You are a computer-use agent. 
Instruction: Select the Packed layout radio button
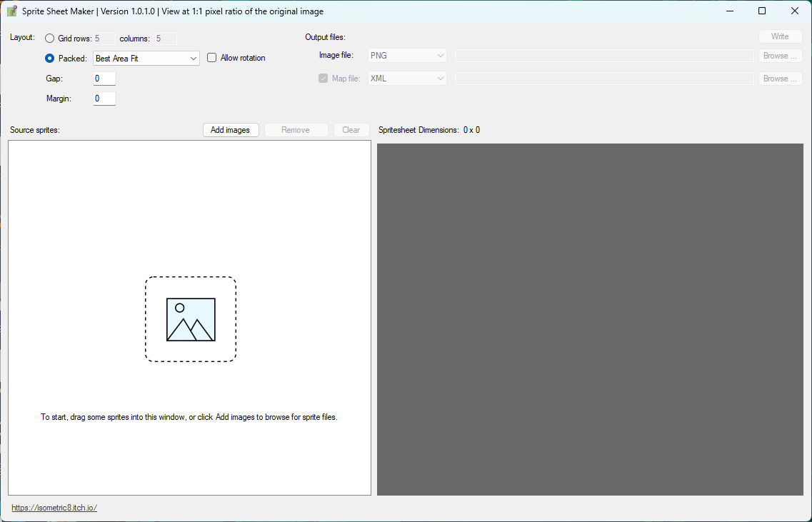pos(50,59)
